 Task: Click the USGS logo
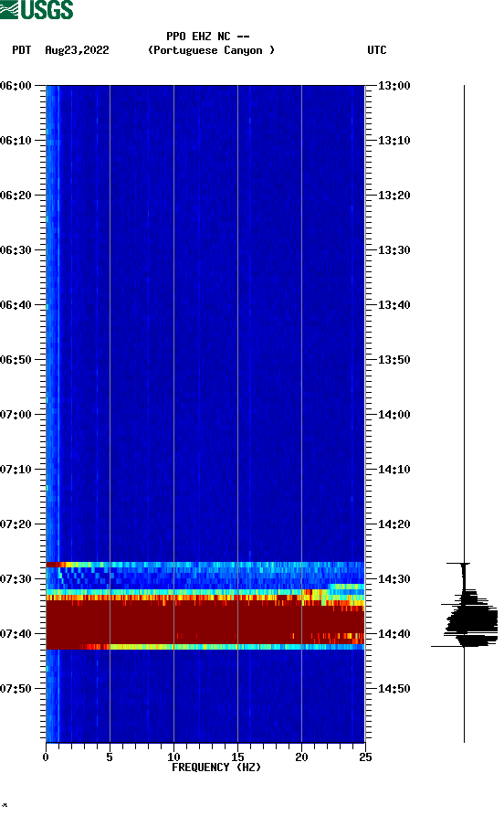pos(37,9)
